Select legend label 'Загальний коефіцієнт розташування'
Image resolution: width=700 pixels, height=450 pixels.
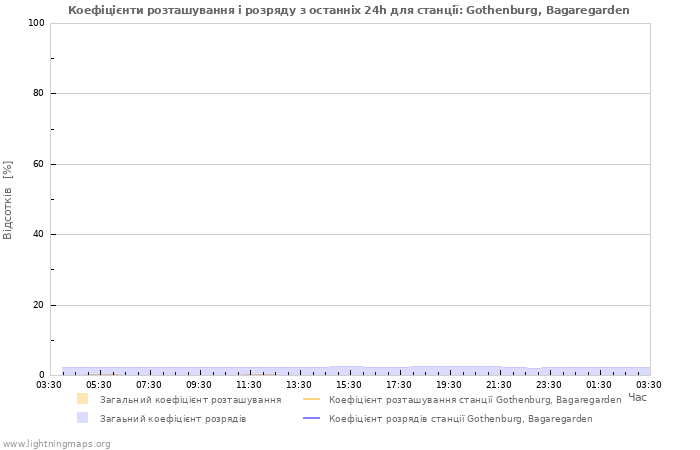pyautogui.click(x=190, y=399)
